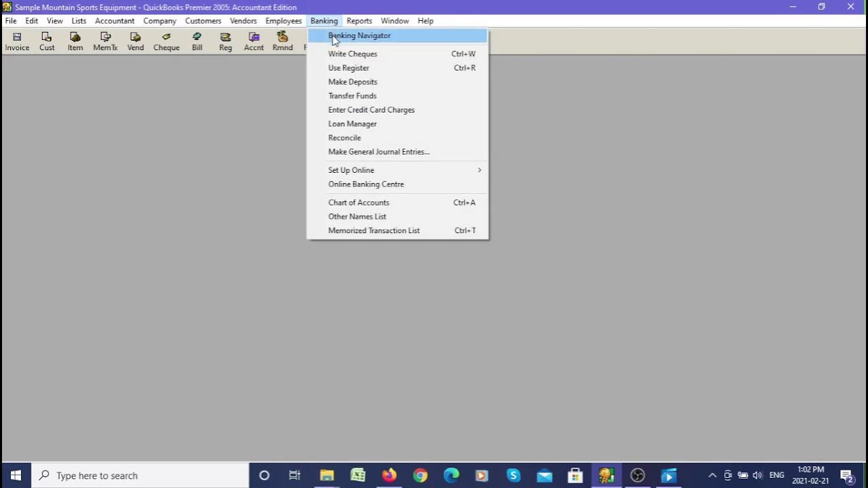Image resolution: width=868 pixels, height=488 pixels.
Task: Click the Item list toolbar icon
Action: (75, 41)
